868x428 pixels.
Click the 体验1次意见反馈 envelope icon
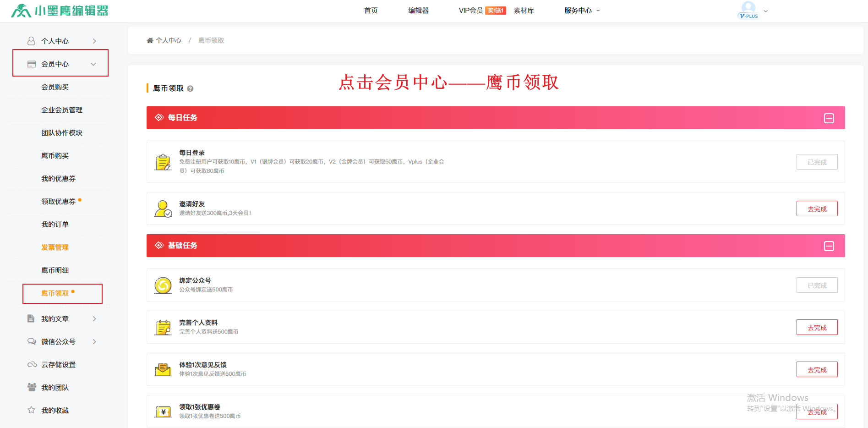click(163, 369)
